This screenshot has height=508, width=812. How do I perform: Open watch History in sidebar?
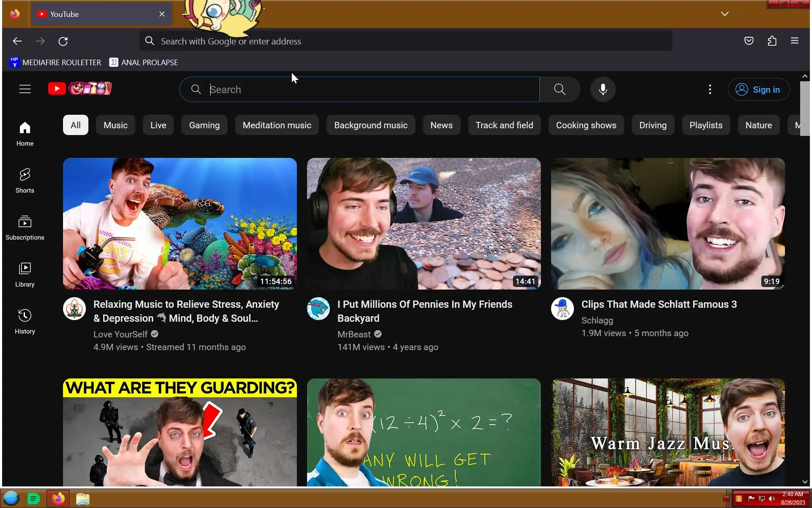click(25, 321)
